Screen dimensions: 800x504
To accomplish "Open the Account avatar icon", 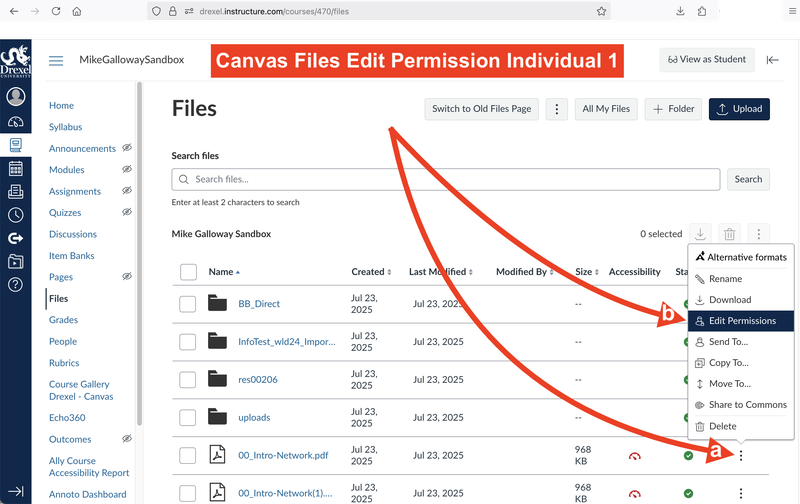I will (15, 97).
